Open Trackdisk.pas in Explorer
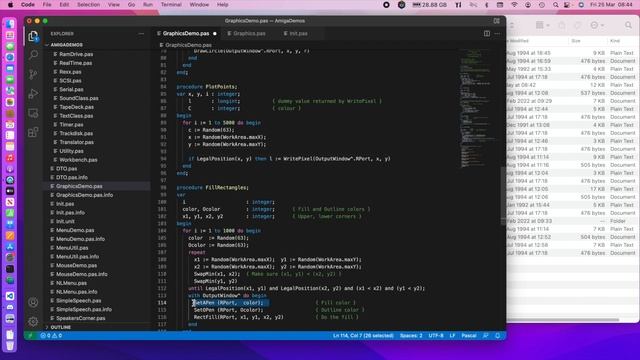Viewport: 640px width, 360px height. [x=76, y=133]
